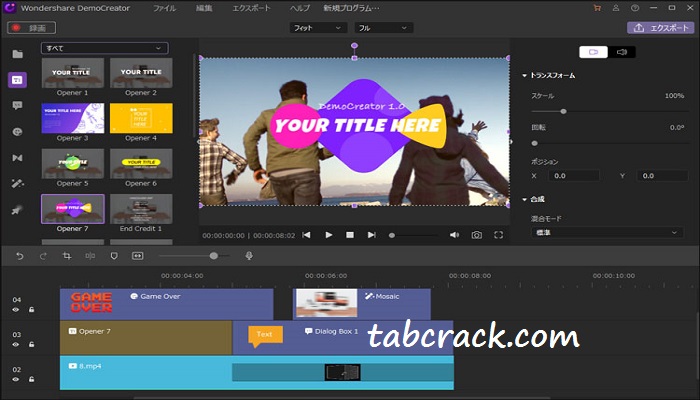Viewport: 700px width, 400px height.
Task: Switch to the video properties tab
Action: tap(593, 52)
